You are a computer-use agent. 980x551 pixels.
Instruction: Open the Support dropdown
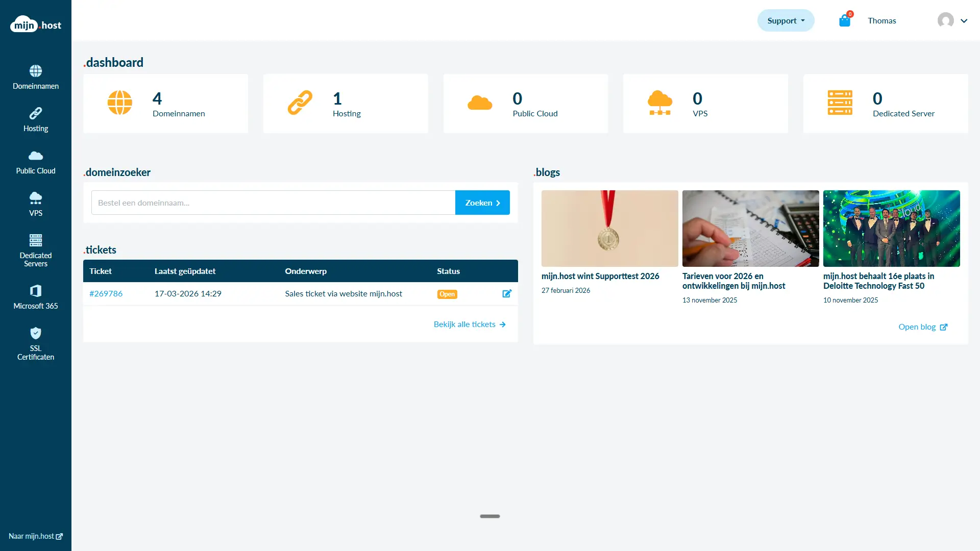click(786, 20)
